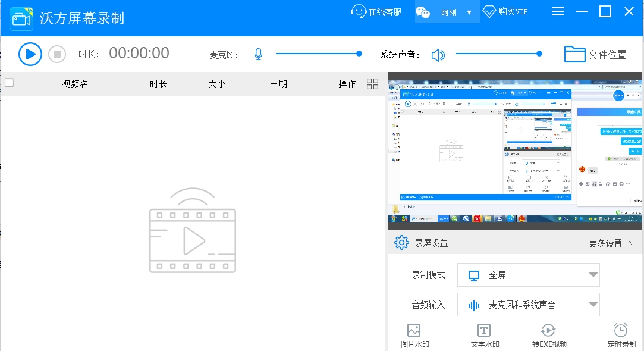The height and width of the screenshot is (351, 644).
Task: Select the 文字水印 text watermark tool
Action: 485,333
